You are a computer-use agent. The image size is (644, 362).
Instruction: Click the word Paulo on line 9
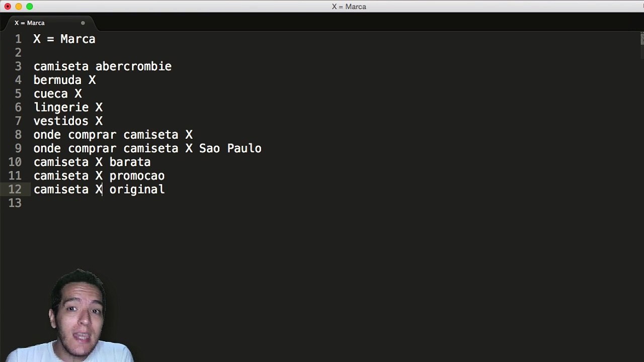coord(244,148)
